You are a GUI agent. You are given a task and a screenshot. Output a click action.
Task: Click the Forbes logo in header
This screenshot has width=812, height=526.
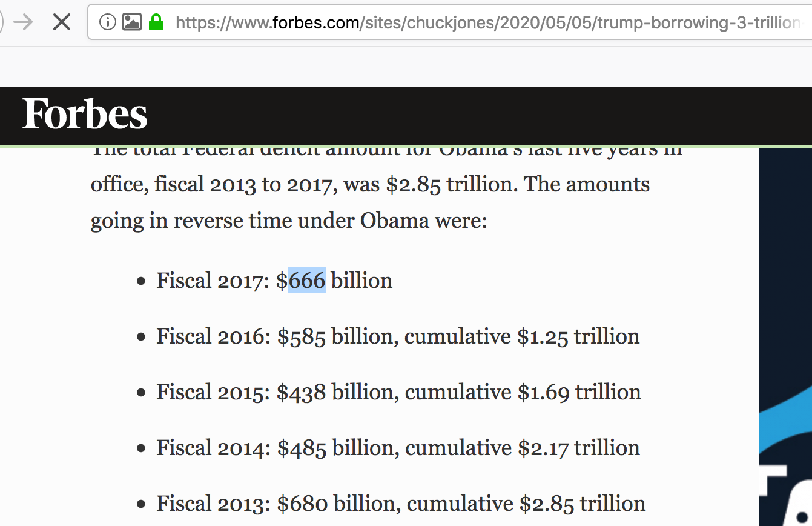point(85,114)
